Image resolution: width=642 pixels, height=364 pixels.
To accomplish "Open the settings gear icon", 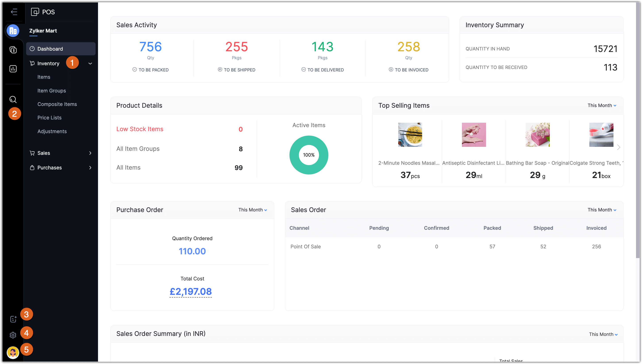I will (13, 335).
